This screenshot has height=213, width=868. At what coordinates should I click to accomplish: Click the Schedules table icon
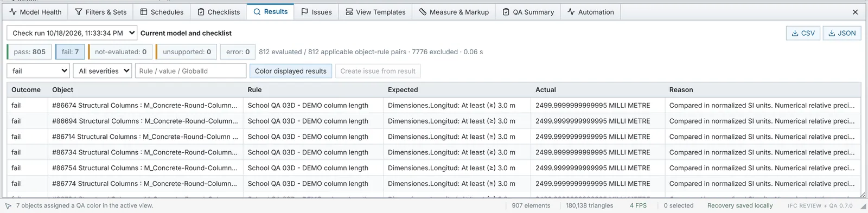144,12
